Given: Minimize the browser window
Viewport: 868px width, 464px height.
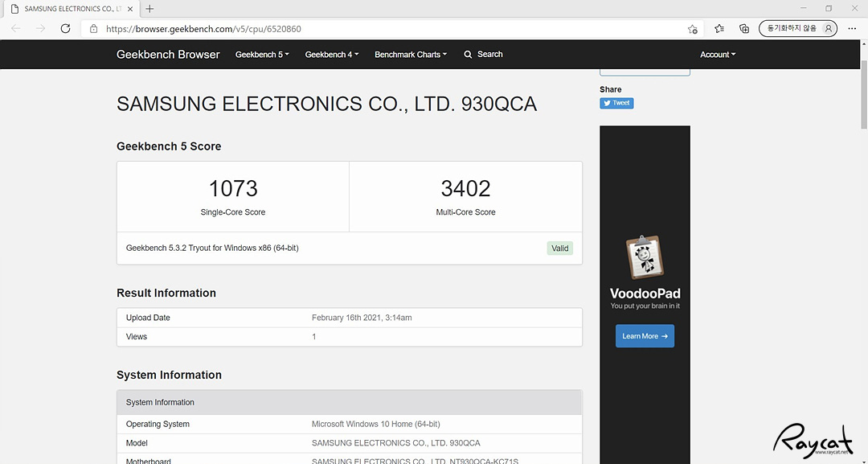Looking at the screenshot, I should (x=804, y=8).
